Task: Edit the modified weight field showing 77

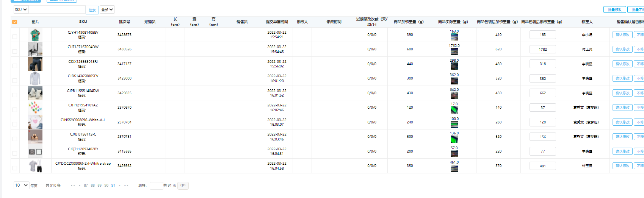Action: [543, 151]
